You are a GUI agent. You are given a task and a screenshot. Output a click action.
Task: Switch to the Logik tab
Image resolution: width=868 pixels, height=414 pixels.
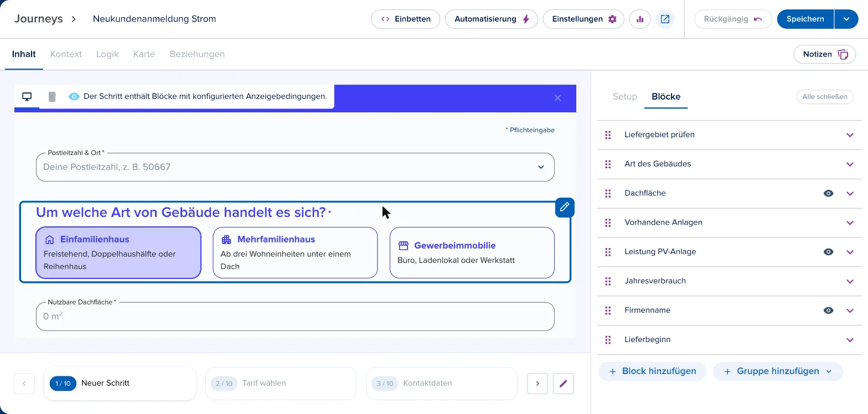(x=107, y=54)
